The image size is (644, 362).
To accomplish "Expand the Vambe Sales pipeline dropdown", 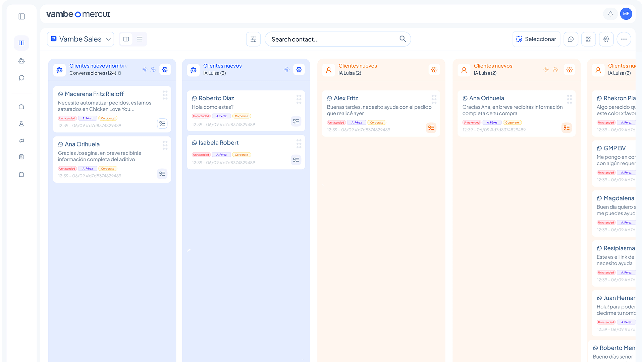I will pyautogui.click(x=80, y=39).
